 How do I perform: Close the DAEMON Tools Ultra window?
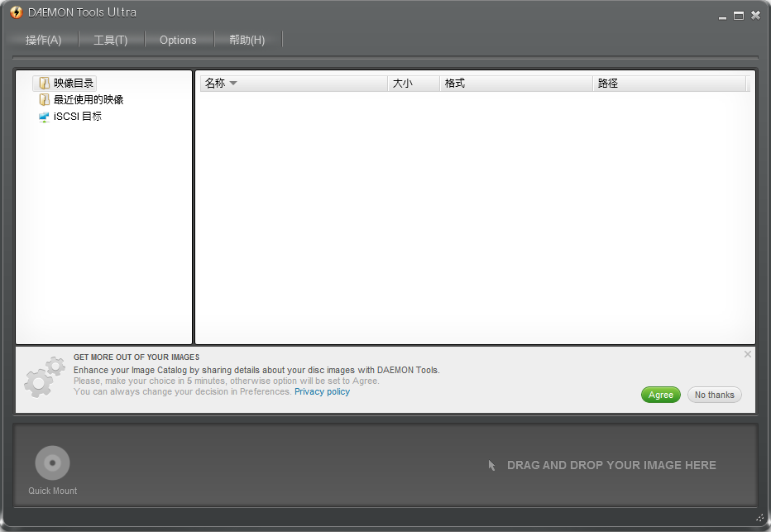(x=755, y=16)
